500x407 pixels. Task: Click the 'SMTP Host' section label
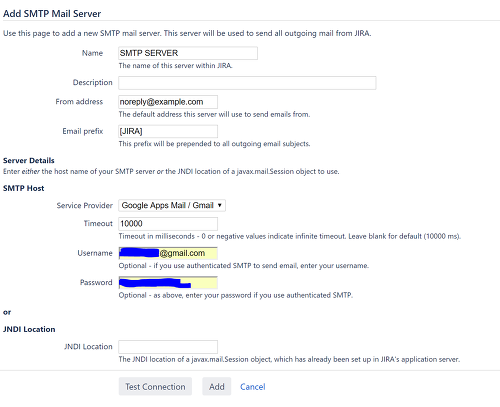pyautogui.click(x=24, y=188)
